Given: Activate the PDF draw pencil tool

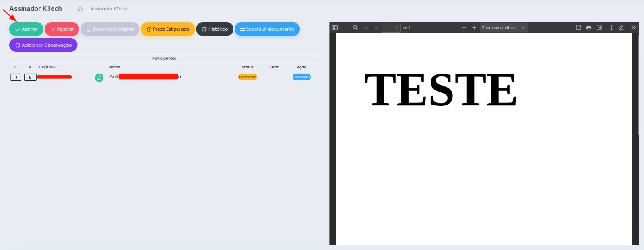Looking at the screenshot, I should tap(621, 28).
